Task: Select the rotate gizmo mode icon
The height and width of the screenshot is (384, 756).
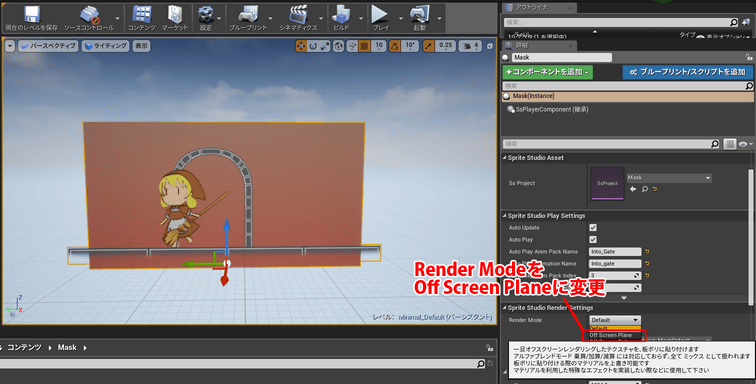Action: coord(313,46)
